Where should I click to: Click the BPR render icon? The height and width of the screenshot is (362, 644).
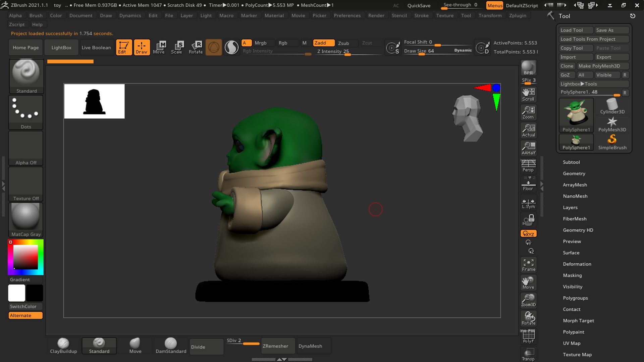pos(528,68)
